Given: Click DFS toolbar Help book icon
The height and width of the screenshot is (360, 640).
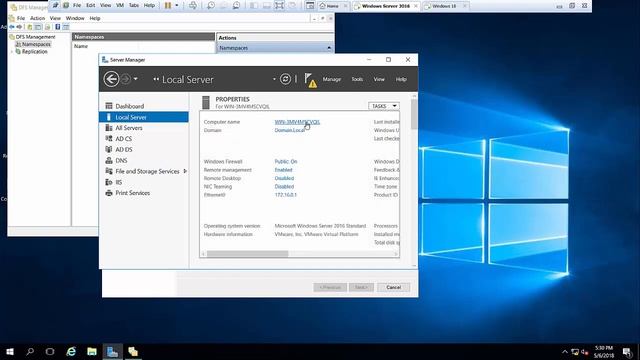Looking at the screenshot, I should pyautogui.click(x=58, y=27).
